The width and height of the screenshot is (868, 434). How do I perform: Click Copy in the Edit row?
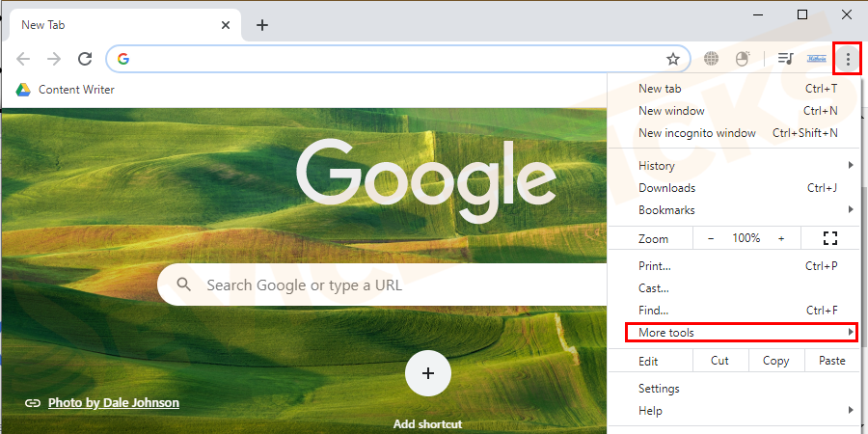(x=775, y=361)
